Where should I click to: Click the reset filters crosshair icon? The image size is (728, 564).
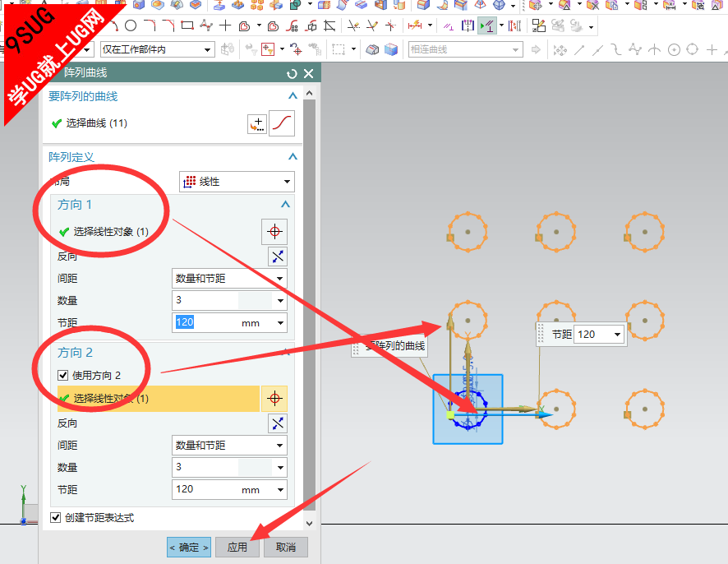pos(296,49)
